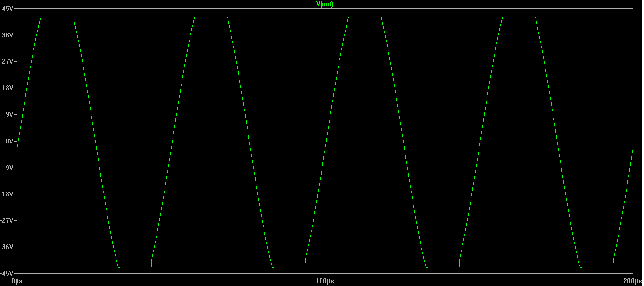The width and height of the screenshot is (644, 286).
Task: Click the -36V vertical axis label
Action: (x=8, y=246)
